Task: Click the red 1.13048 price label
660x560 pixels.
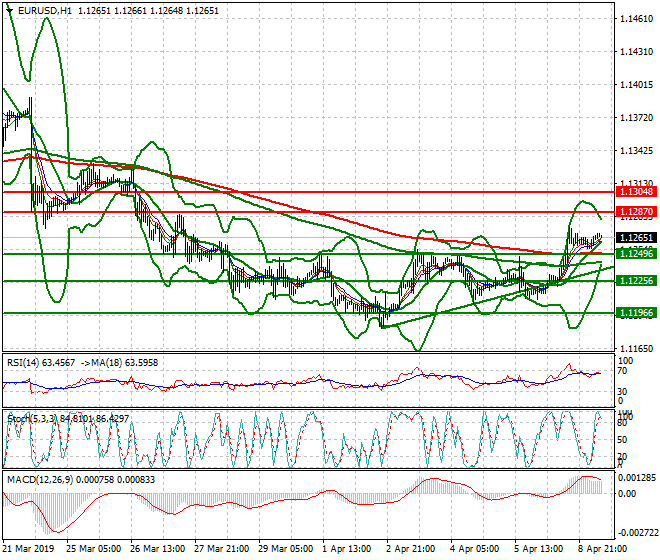Action: pyautogui.click(x=636, y=191)
